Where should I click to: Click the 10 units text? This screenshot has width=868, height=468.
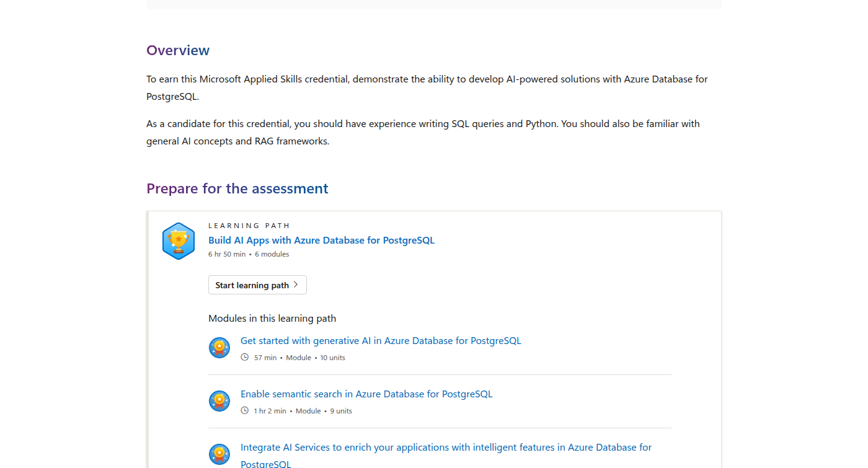333,358
